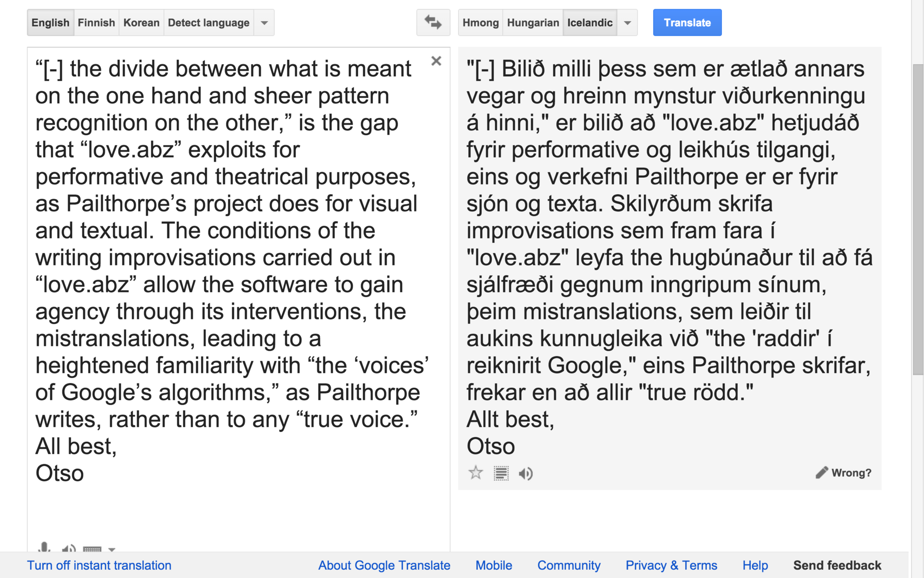Open the virtual keyboard input tool
The height and width of the screenshot is (578, 924).
pyautogui.click(x=92, y=549)
